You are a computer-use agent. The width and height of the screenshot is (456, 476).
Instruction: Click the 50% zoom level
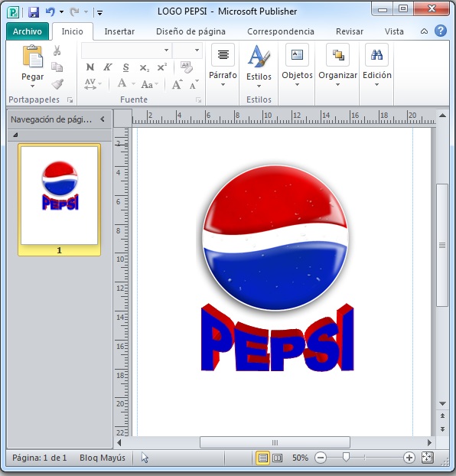300,458
